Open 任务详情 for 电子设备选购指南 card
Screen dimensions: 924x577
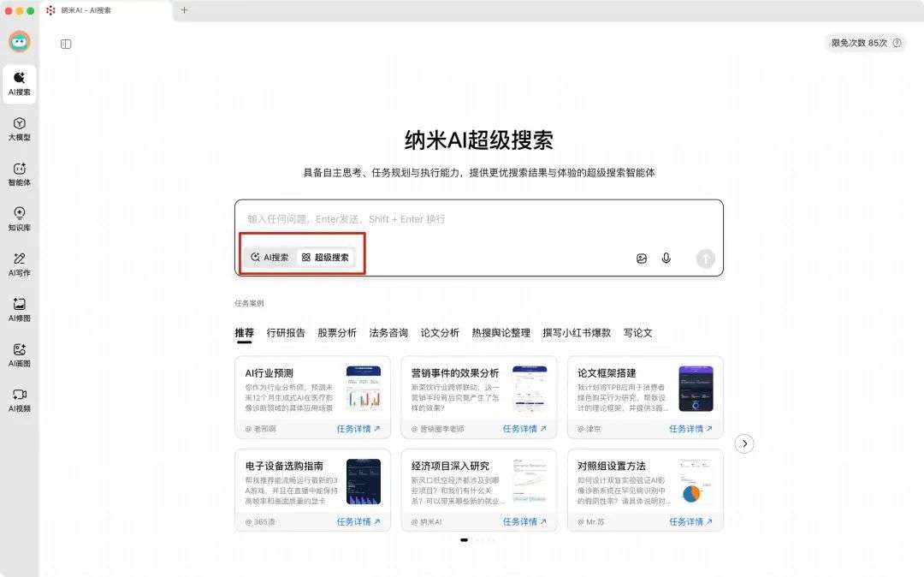(x=358, y=521)
